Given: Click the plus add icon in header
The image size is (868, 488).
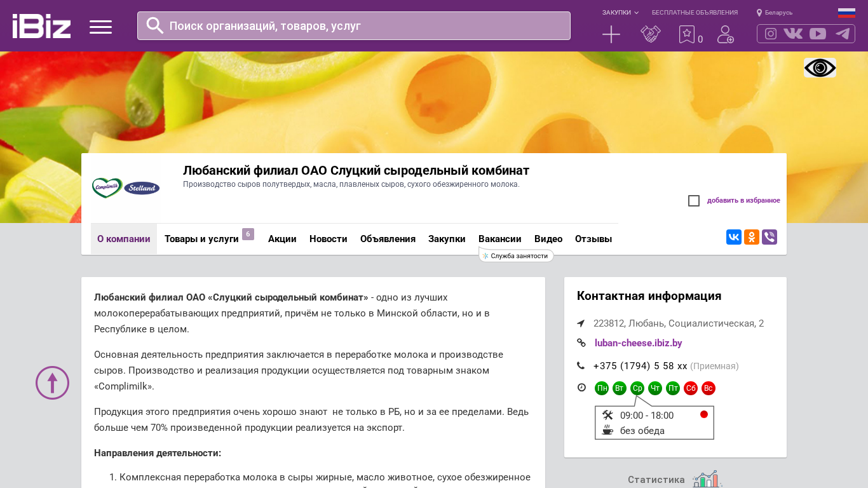Looking at the screenshot, I should (x=611, y=34).
